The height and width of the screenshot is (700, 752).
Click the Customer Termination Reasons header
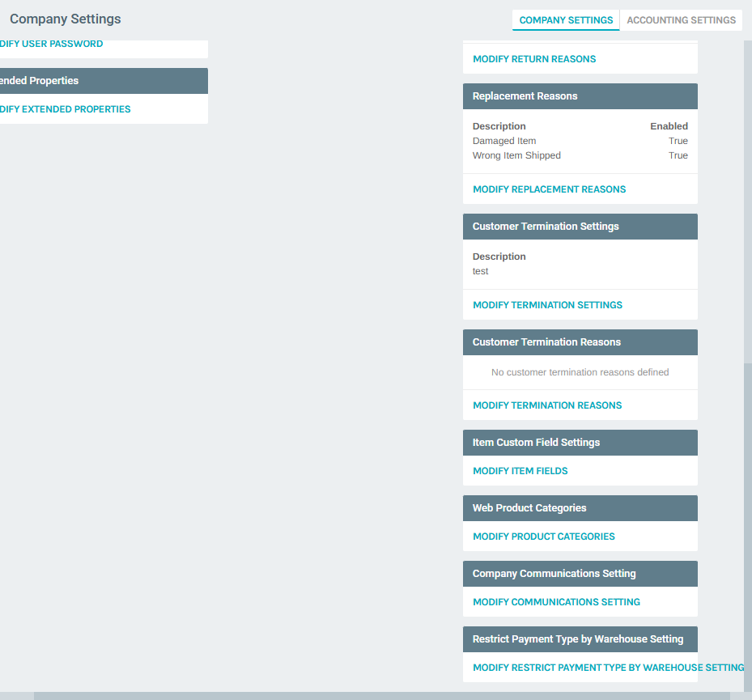580,342
